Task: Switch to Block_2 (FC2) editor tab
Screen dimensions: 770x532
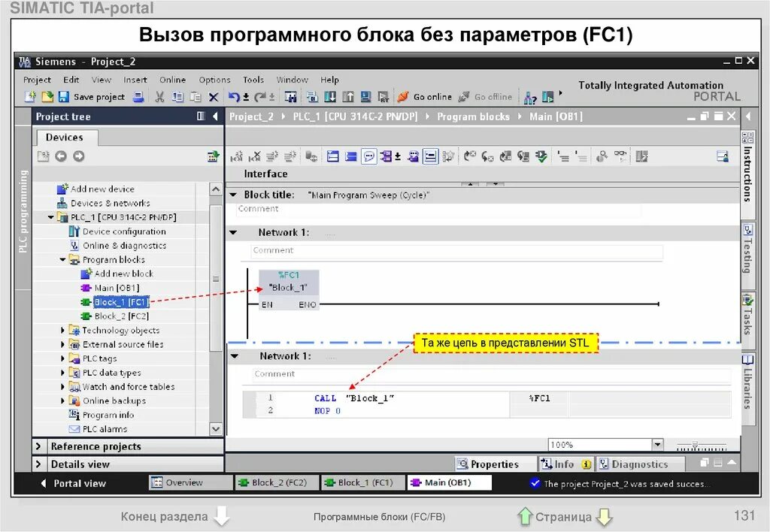Action: pos(277,482)
